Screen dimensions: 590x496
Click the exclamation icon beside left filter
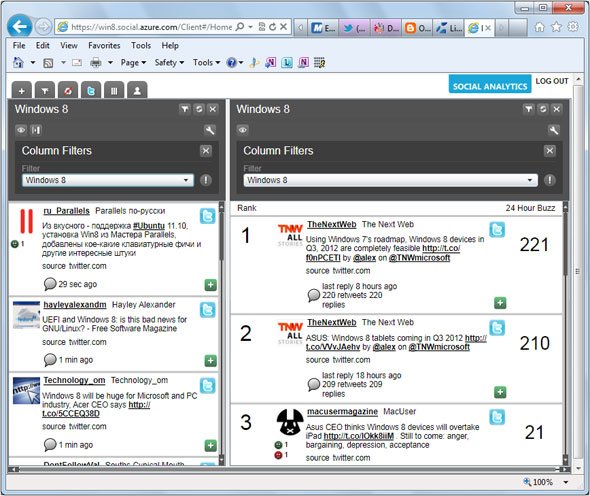point(206,180)
